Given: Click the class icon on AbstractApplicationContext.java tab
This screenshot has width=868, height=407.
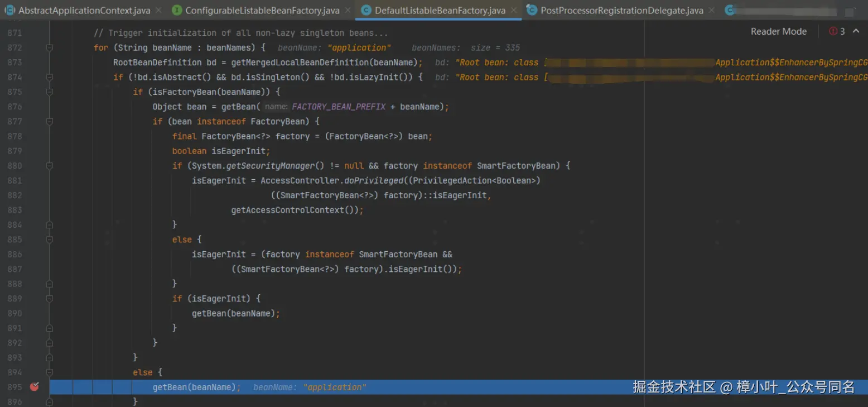Looking at the screenshot, I should 9,10.
